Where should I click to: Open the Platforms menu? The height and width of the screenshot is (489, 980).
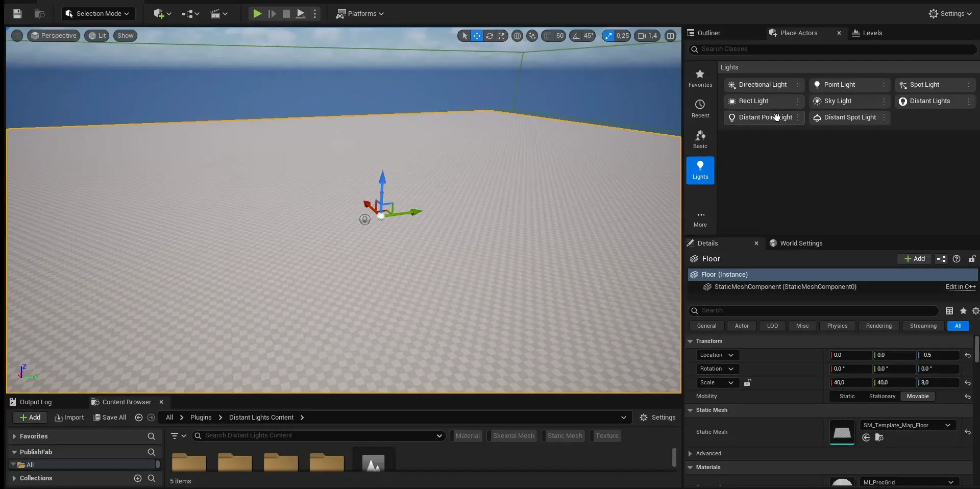point(360,14)
